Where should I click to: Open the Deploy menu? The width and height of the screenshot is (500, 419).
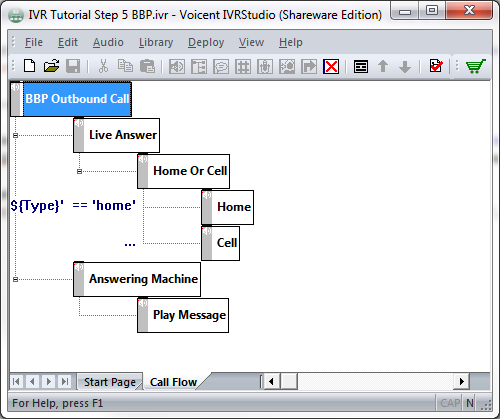(206, 42)
